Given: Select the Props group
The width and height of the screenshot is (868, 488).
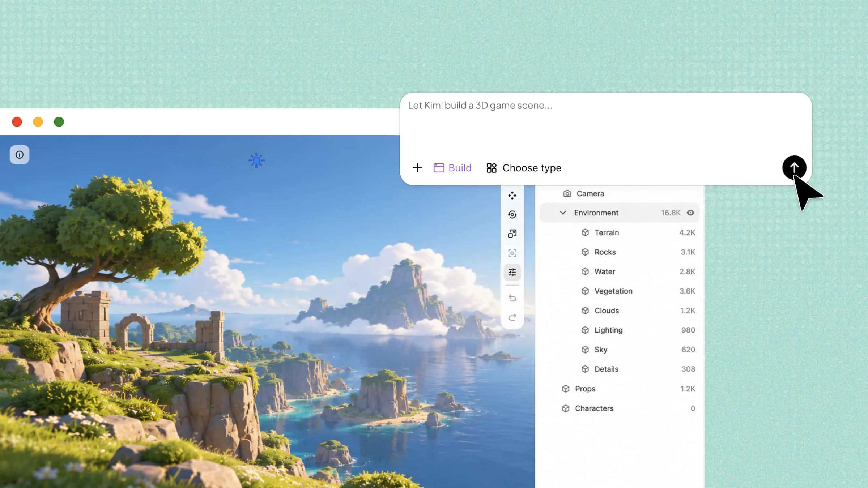Looking at the screenshot, I should click(620, 389).
